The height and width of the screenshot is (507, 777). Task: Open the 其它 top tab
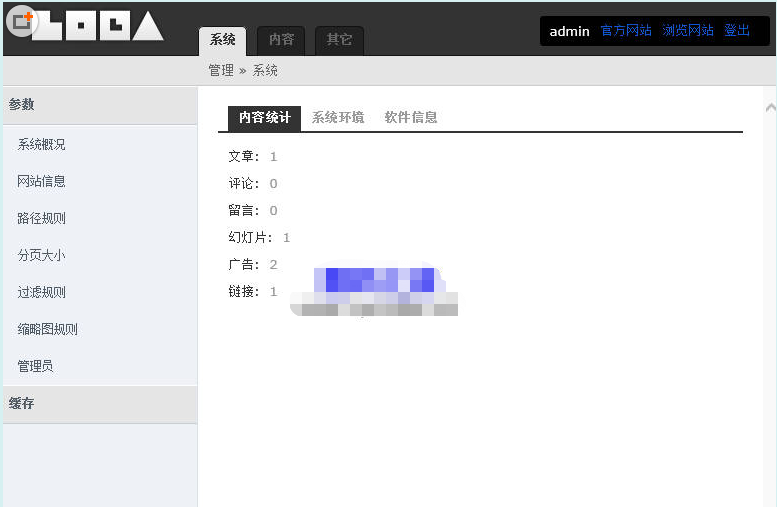(x=339, y=40)
